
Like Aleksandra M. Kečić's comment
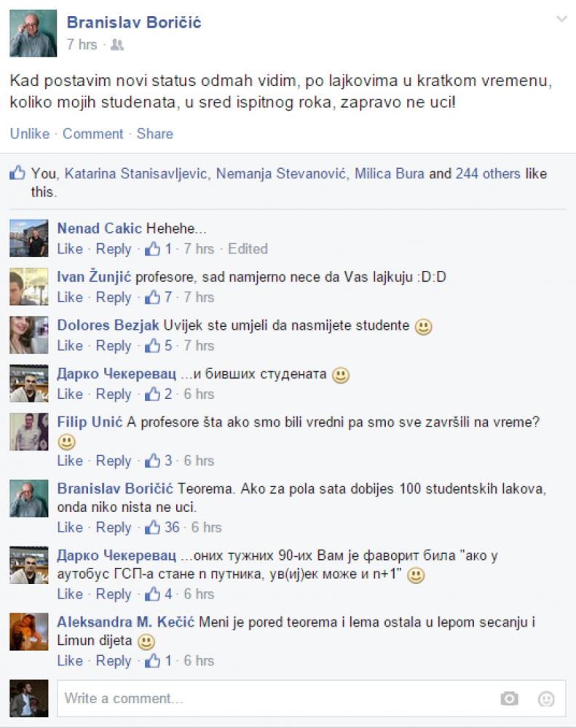click(x=70, y=661)
